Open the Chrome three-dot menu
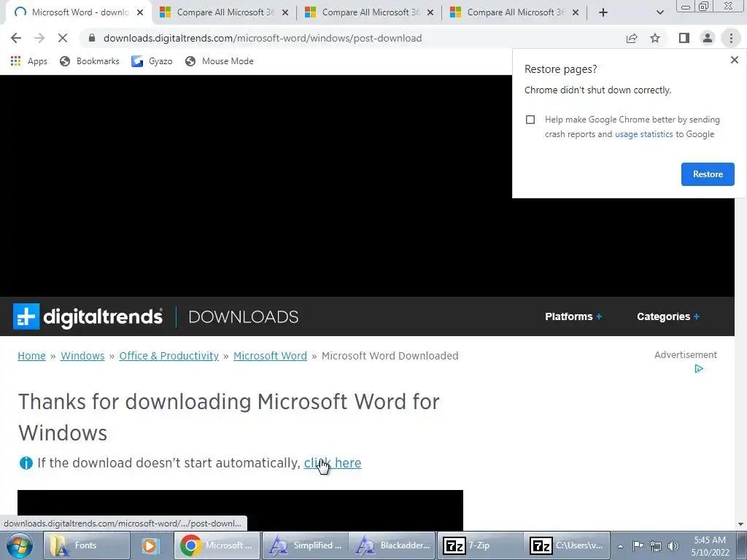The image size is (747, 560). pyautogui.click(x=731, y=38)
